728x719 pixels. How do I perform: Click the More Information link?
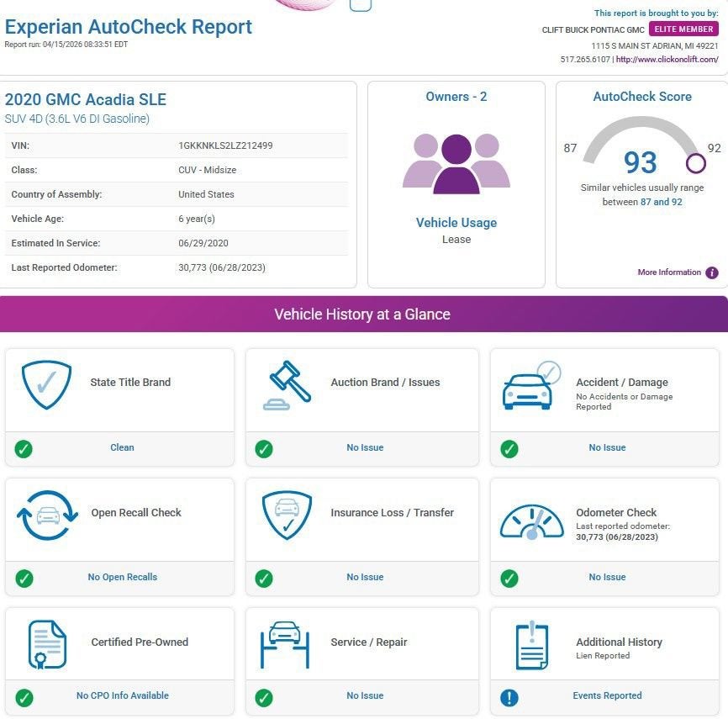click(x=669, y=272)
